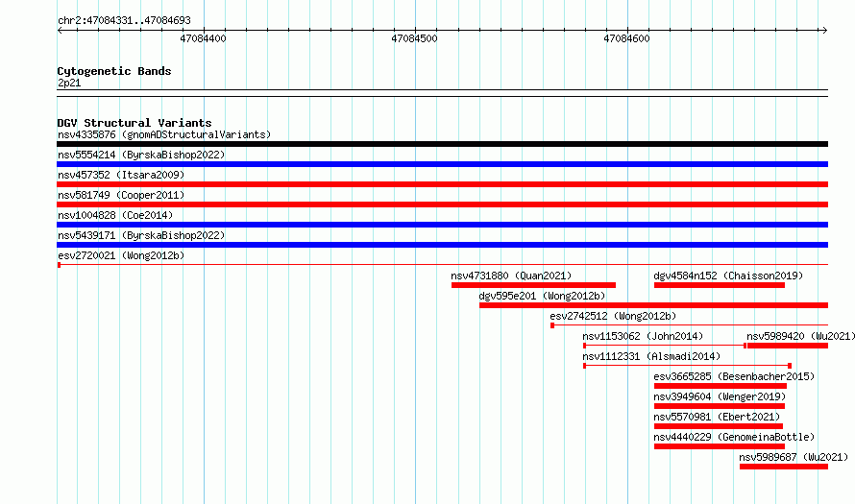Click the 2p21 cytogenetic band line
The width and height of the screenshot is (855, 504).
(x=442, y=93)
